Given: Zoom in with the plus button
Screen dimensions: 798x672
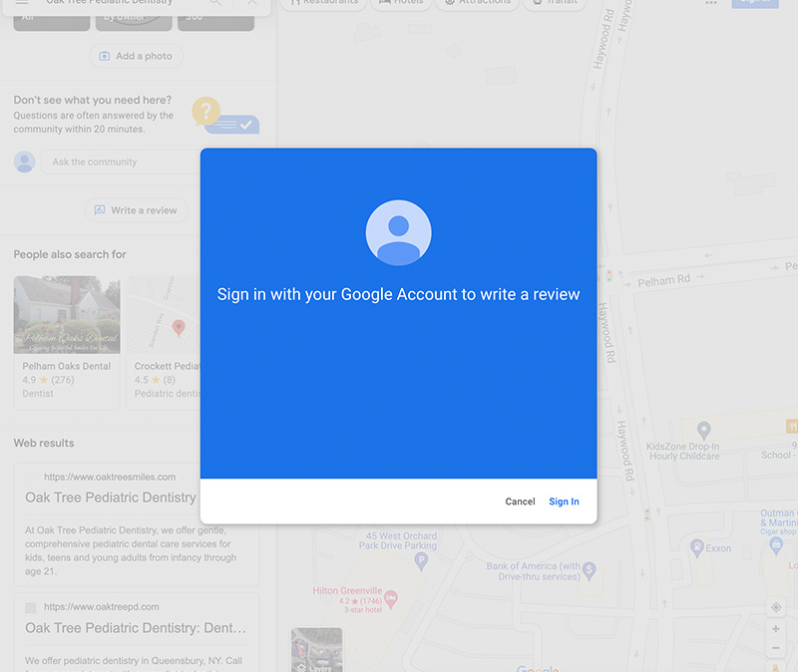Looking at the screenshot, I should coord(776,629).
